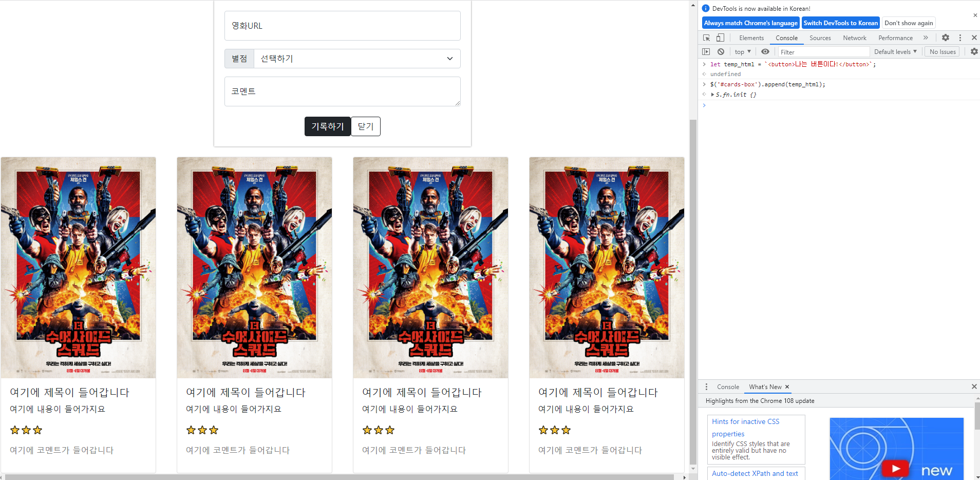This screenshot has height=480, width=980.
Task: Switch to the Console tab
Action: [786, 38]
